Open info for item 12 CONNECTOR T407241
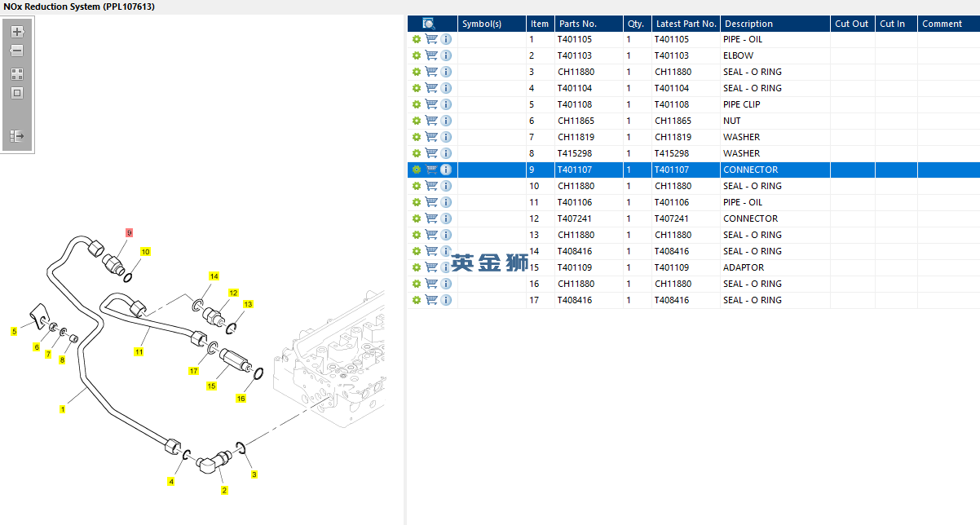The image size is (980, 525). point(446,218)
